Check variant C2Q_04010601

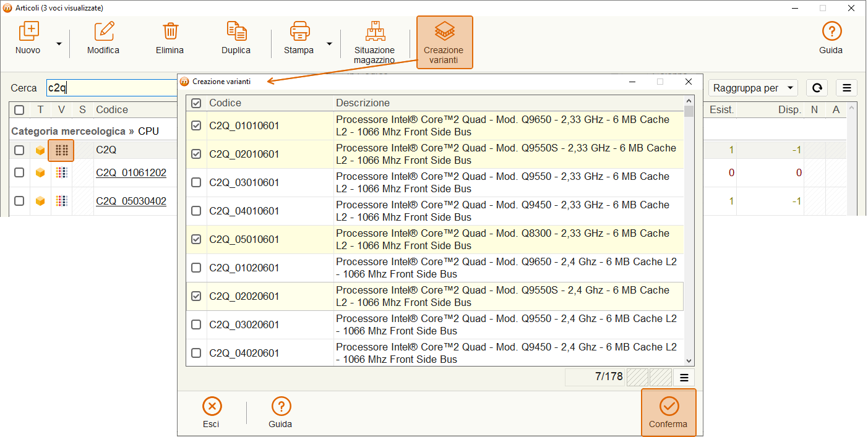(196, 211)
